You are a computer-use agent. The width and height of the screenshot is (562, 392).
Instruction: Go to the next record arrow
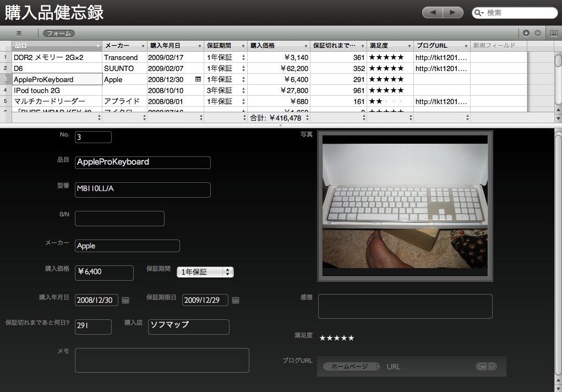click(453, 13)
